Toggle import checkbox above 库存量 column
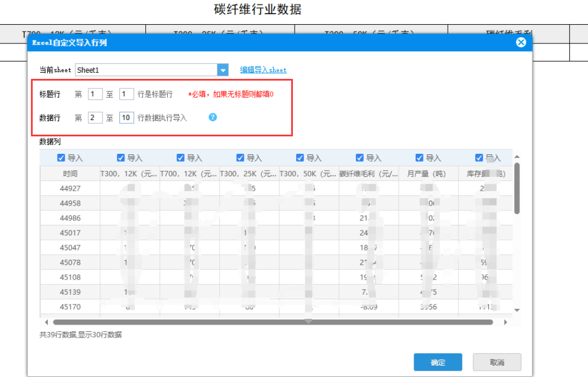The image size is (588, 377). (x=479, y=158)
